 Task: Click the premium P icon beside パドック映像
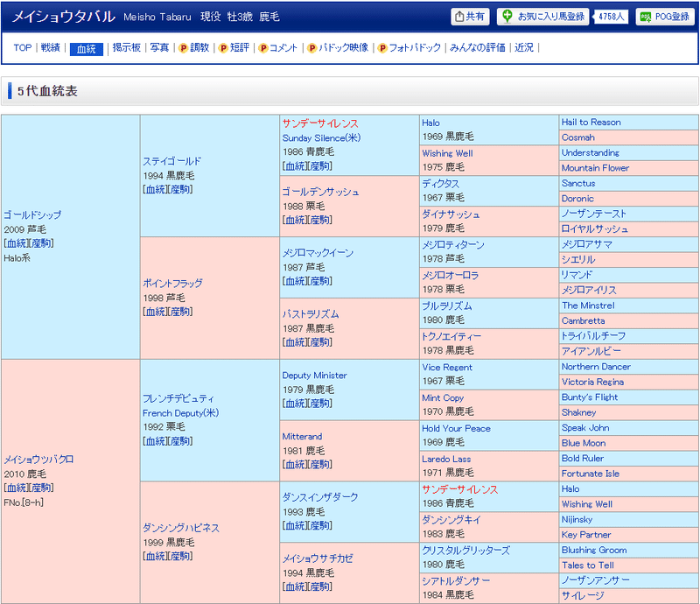(x=312, y=48)
